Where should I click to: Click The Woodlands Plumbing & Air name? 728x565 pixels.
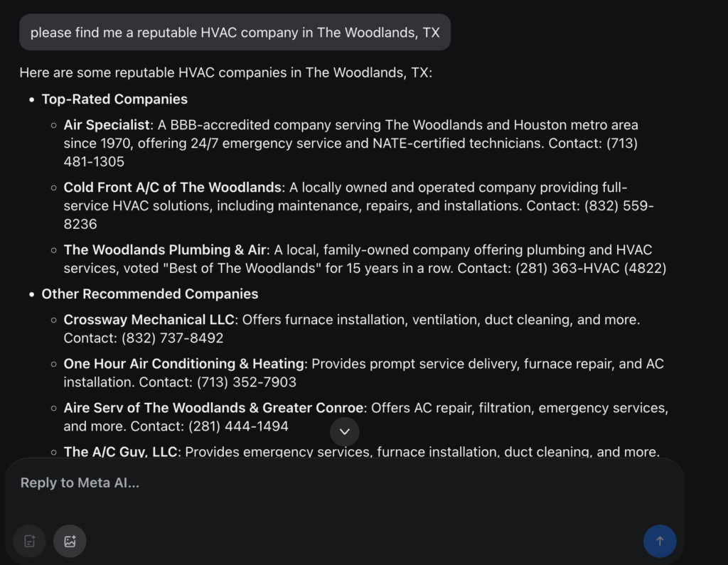[x=165, y=249]
